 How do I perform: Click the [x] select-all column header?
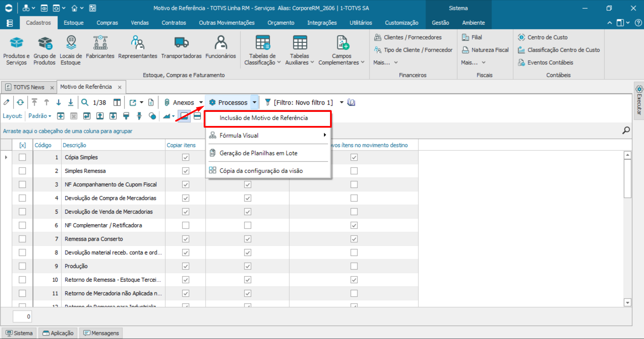[x=23, y=145]
